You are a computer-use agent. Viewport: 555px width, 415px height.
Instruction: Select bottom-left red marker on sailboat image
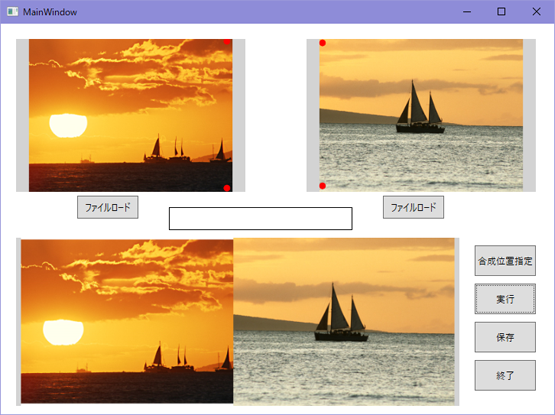[322, 186]
